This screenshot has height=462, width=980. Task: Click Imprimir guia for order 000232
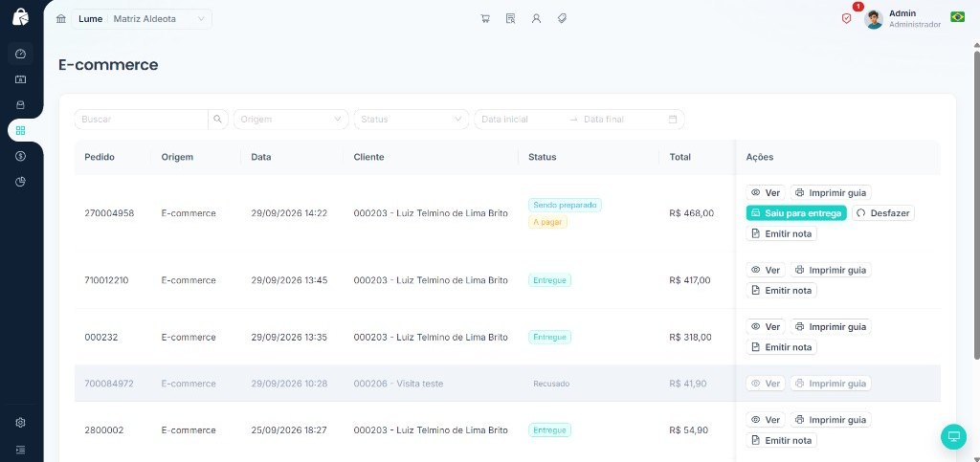click(x=831, y=327)
